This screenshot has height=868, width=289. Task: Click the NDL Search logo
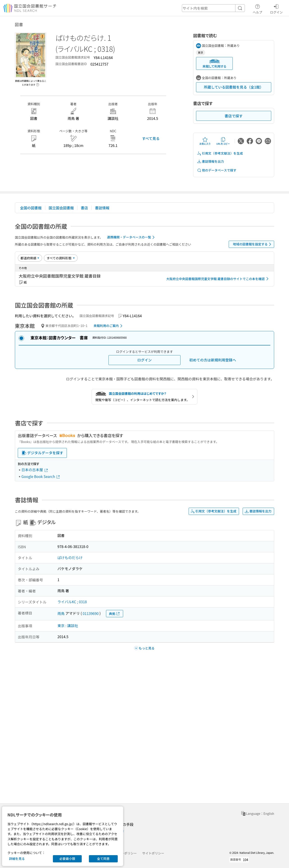[30, 8]
